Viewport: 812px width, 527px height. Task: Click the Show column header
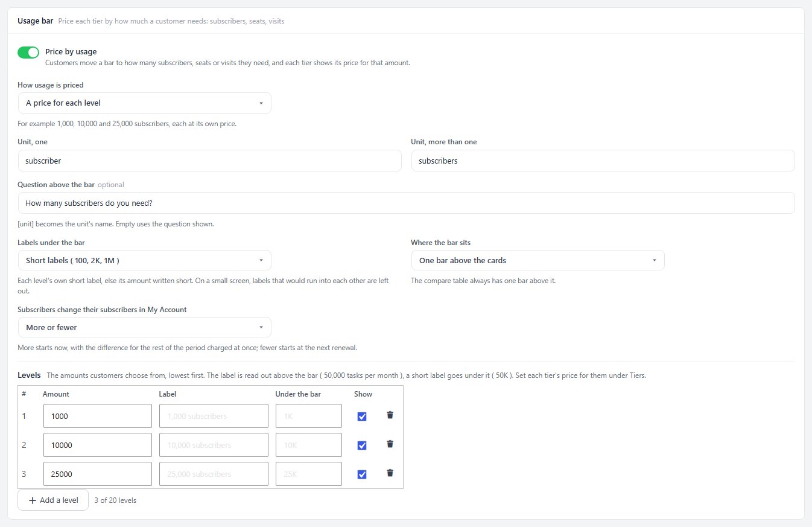pos(363,394)
